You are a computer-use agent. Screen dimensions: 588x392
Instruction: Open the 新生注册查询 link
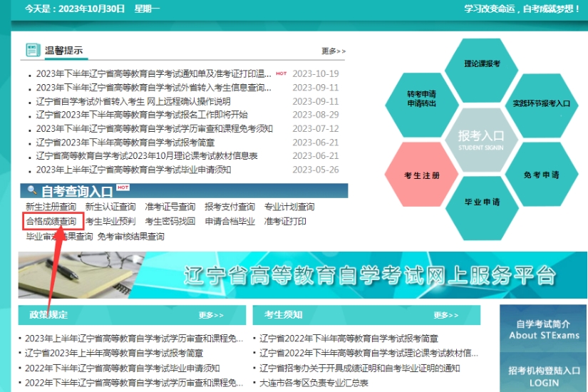51,207
